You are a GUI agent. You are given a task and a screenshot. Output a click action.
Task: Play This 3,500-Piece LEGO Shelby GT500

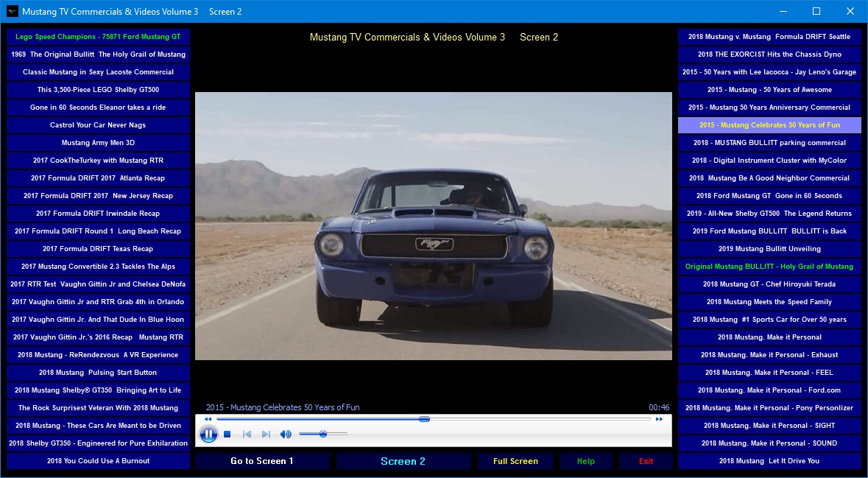click(x=98, y=90)
